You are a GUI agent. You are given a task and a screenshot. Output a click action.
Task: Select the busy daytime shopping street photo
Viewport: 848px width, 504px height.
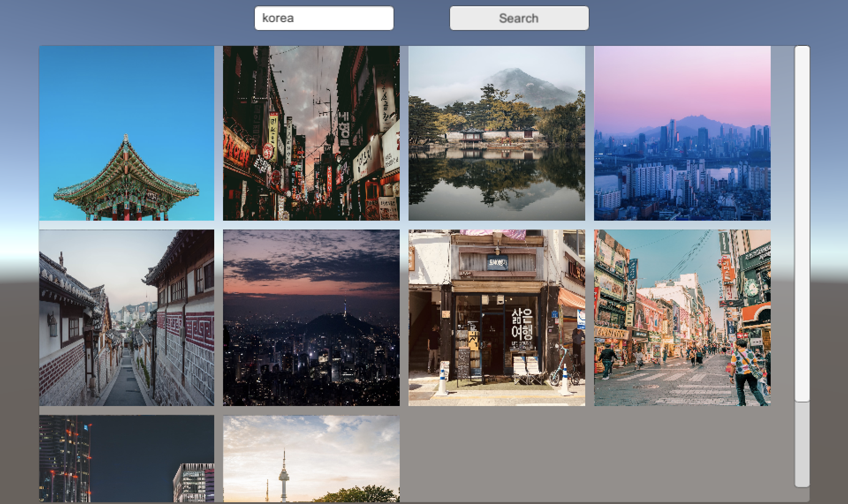[x=682, y=318]
